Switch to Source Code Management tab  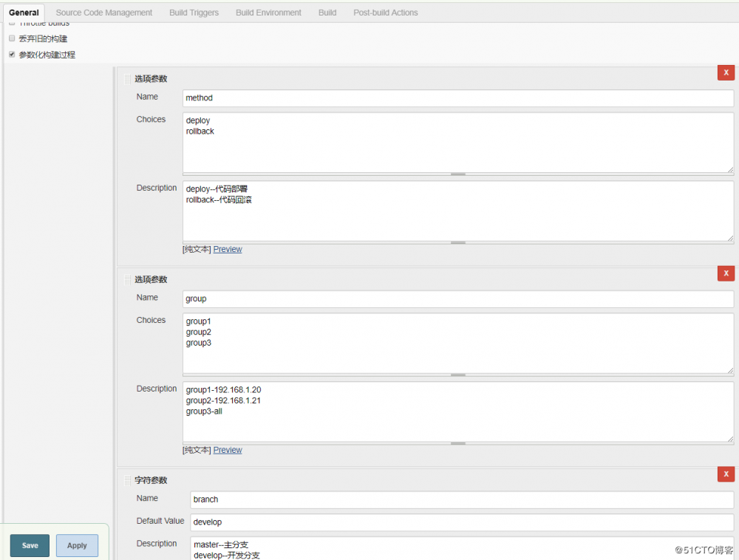(x=103, y=12)
